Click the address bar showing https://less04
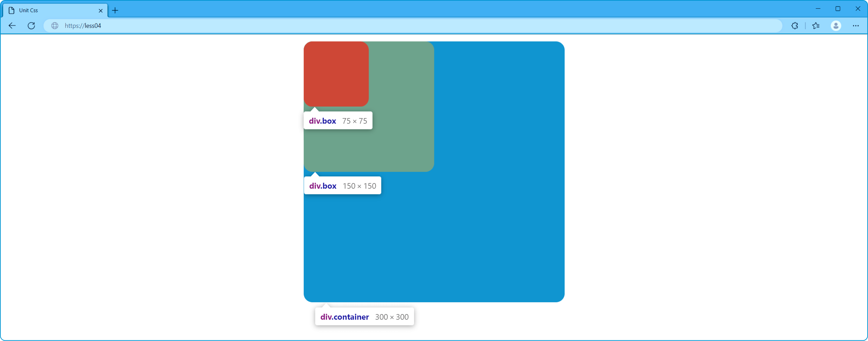 [x=419, y=26]
